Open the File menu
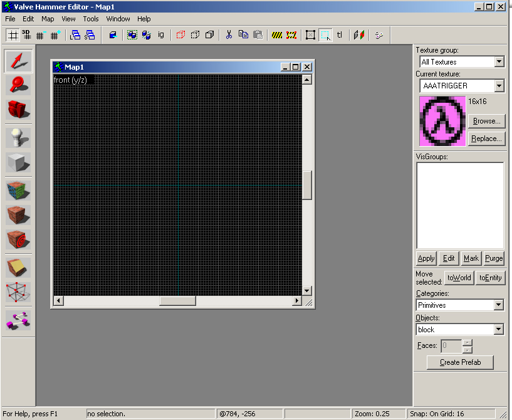 pos(10,19)
